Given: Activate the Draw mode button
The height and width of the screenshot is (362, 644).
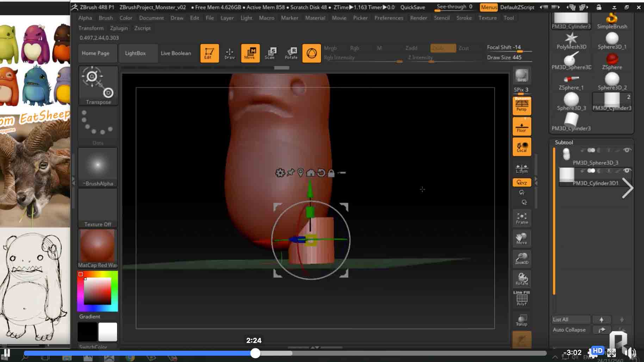Looking at the screenshot, I should (229, 53).
